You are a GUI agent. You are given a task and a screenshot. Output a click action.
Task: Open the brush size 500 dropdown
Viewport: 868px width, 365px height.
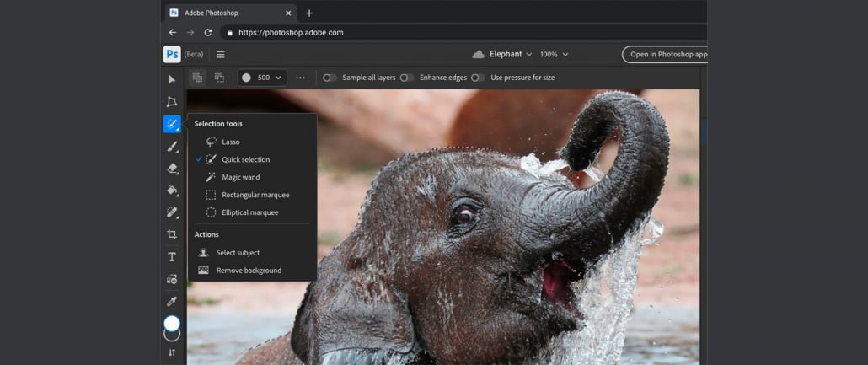pos(262,78)
